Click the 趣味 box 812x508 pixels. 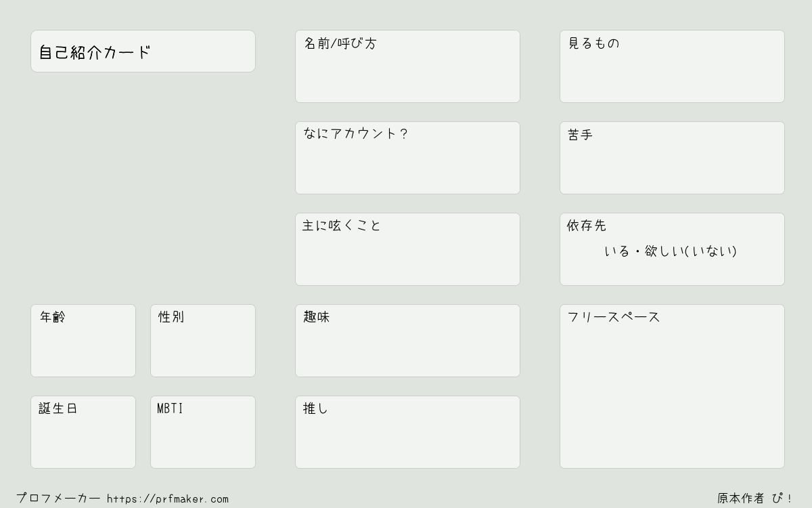[x=407, y=341]
